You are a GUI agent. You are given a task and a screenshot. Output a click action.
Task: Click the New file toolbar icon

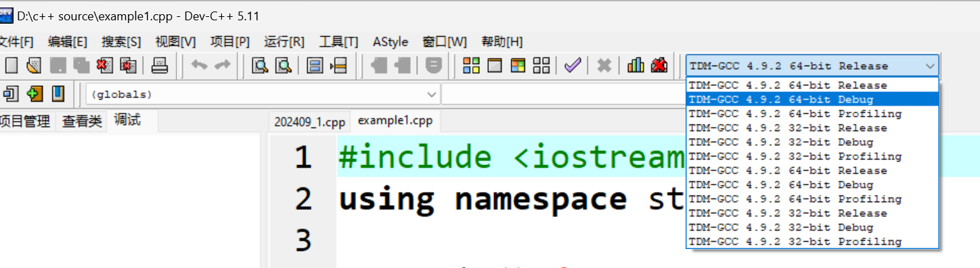click(12, 66)
